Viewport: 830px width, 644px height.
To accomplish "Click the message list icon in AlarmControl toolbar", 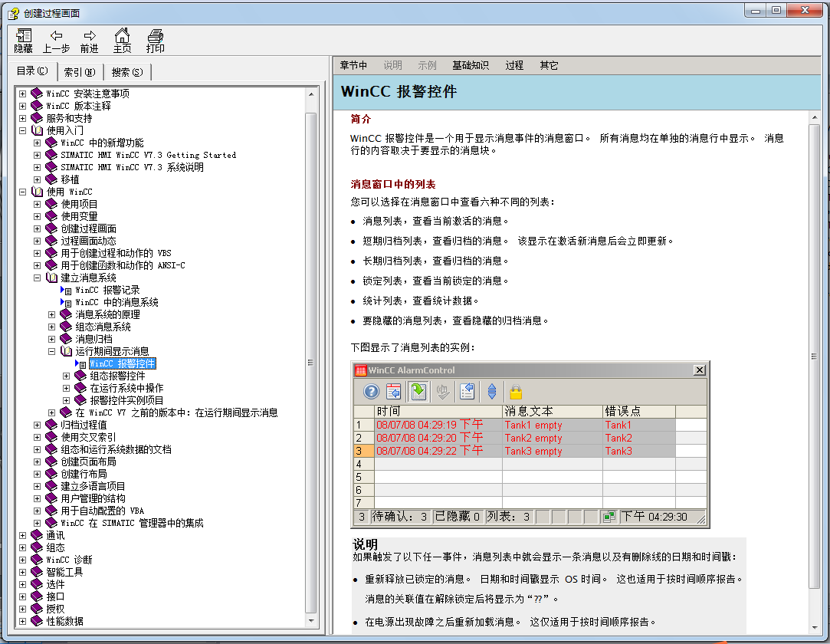I will [394, 391].
